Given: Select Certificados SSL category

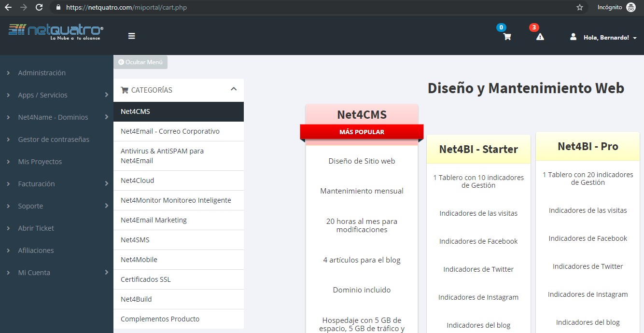Looking at the screenshot, I should point(179,279).
